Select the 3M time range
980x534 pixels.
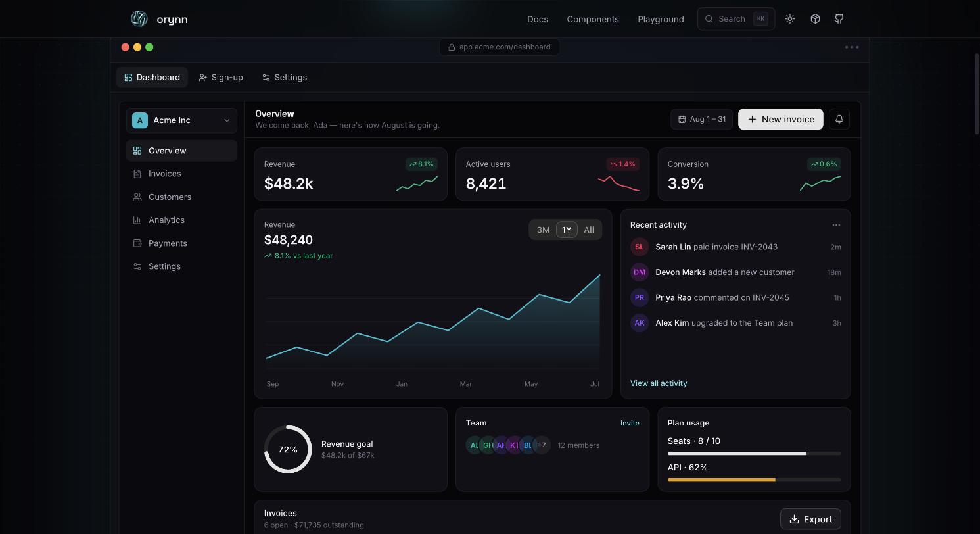point(543,230)
